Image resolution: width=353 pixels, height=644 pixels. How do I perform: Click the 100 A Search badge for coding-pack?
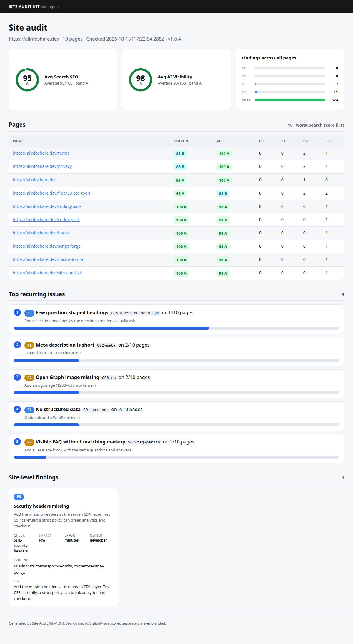point(181,207)
